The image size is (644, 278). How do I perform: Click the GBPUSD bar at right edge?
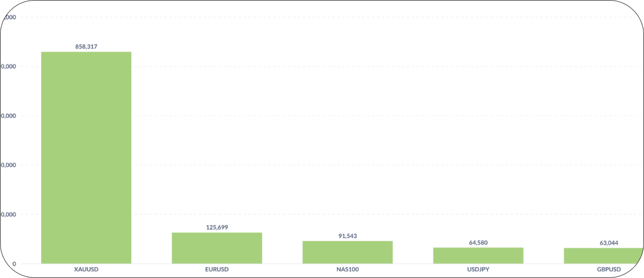(x=603, y=256)
